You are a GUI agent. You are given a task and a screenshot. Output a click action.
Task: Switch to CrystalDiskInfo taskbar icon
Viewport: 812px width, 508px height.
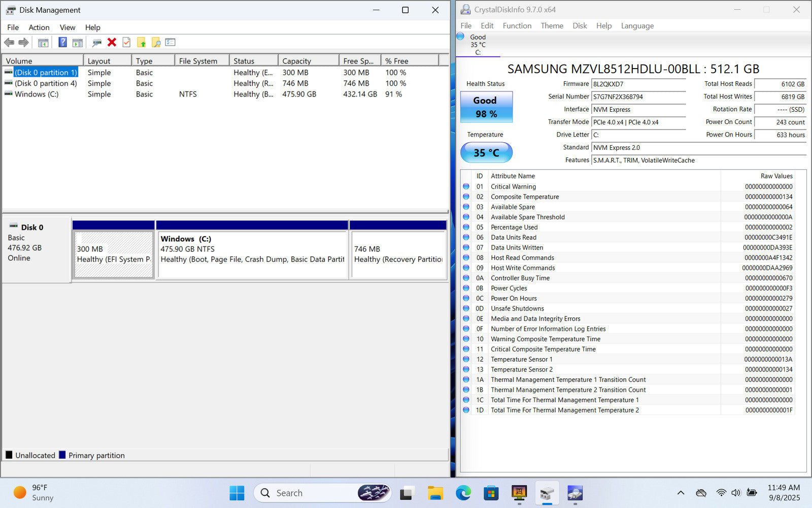[574, 493]
